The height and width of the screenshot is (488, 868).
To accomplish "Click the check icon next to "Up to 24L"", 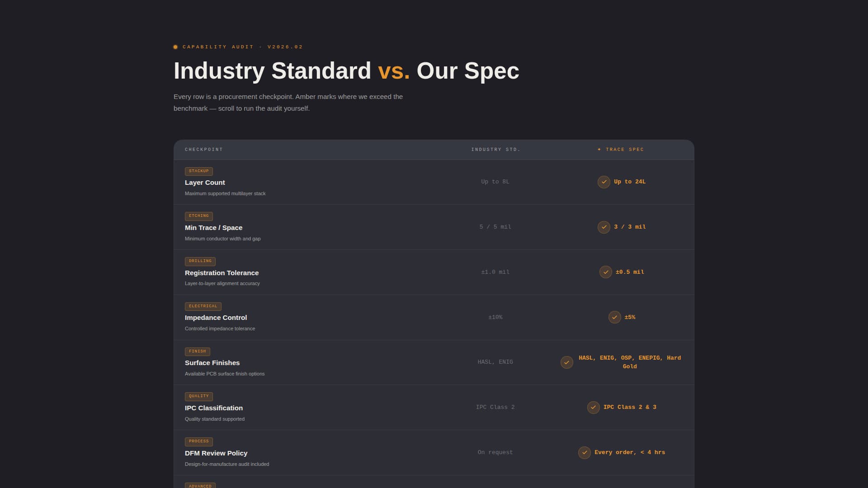I will (604, 182).
